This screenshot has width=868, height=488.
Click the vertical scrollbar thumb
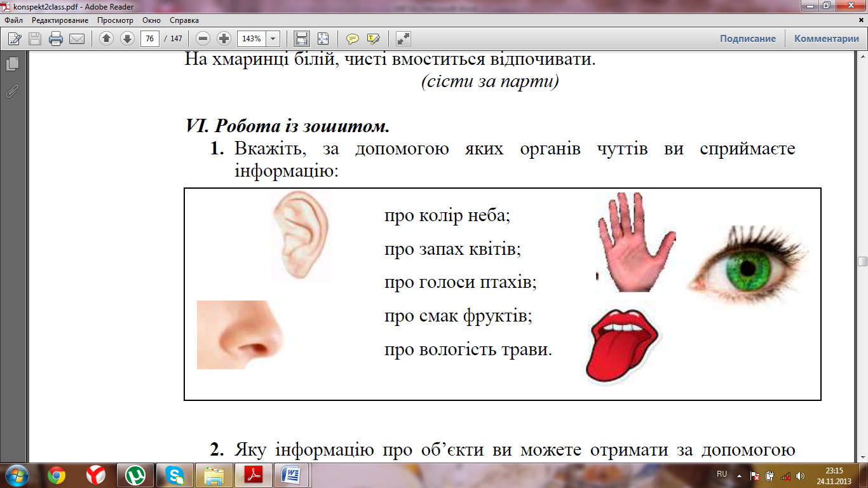pos(862,261)
